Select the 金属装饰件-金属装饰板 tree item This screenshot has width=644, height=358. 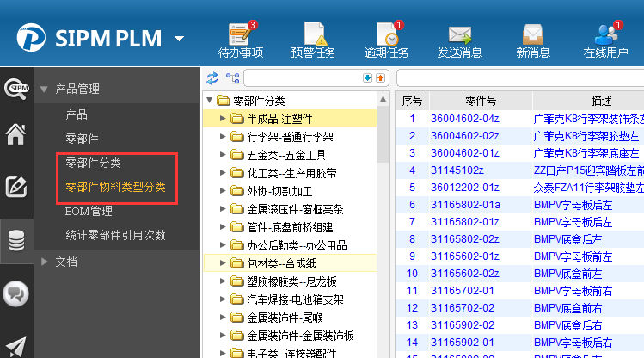coord(300,336)
